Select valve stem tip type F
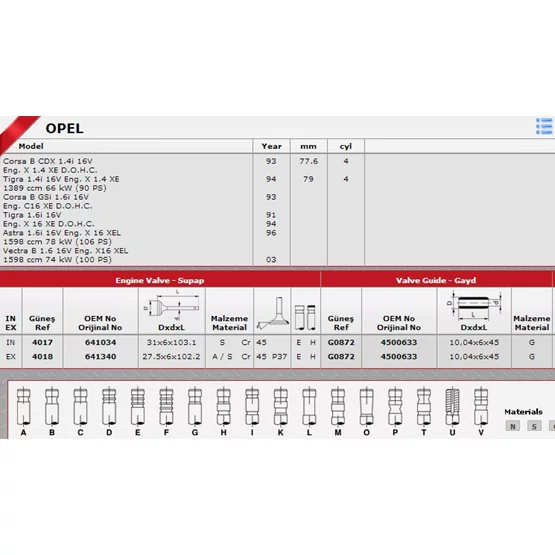The width and height of the screenshot is (555, 555). pyautogui.click(x=166, y=411)
